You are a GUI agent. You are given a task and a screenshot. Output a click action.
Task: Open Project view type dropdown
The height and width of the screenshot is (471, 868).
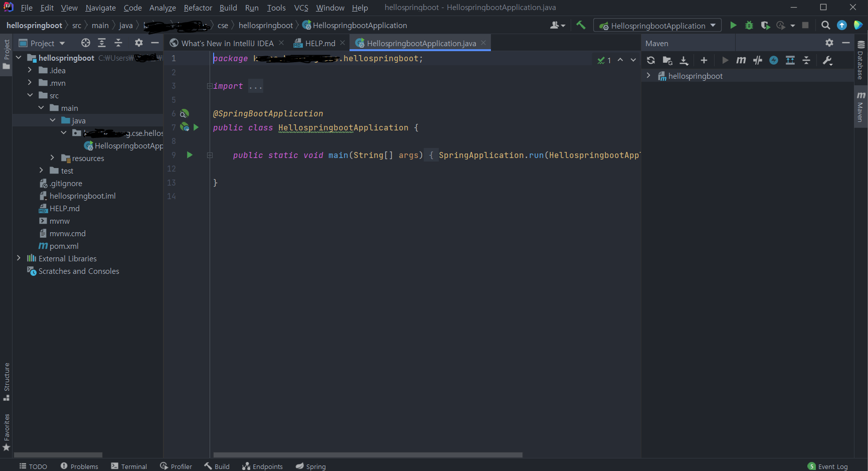(x=42, y=43)
